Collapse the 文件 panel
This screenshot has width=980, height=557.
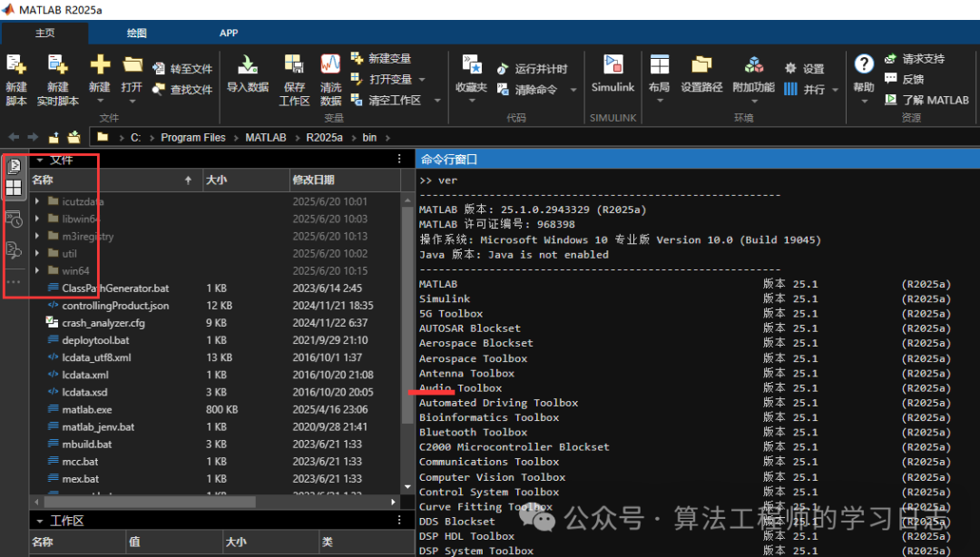[x=39, y=160]
